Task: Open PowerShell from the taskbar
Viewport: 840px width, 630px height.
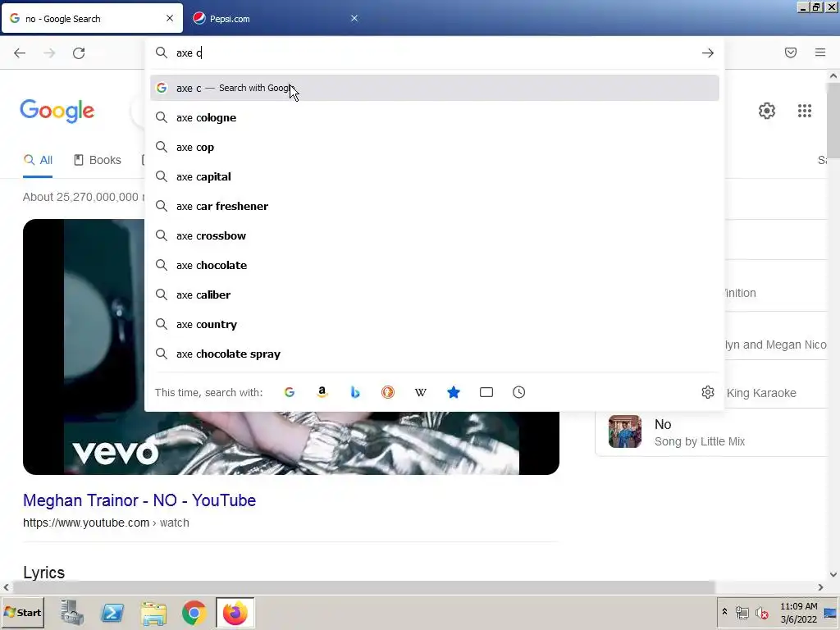Action: point(112,612)
